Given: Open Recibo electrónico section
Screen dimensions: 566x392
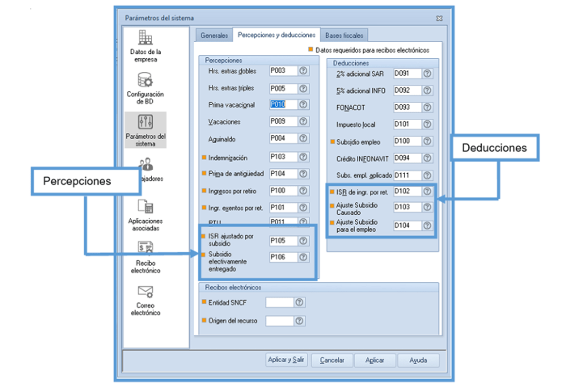Looking at the screenshot, I should click(x=146, y=256).
